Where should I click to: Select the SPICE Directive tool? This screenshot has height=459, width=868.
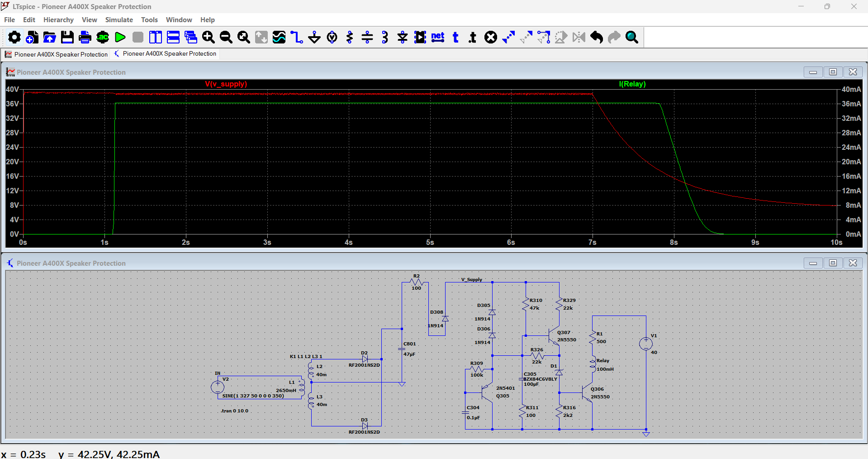473,37
